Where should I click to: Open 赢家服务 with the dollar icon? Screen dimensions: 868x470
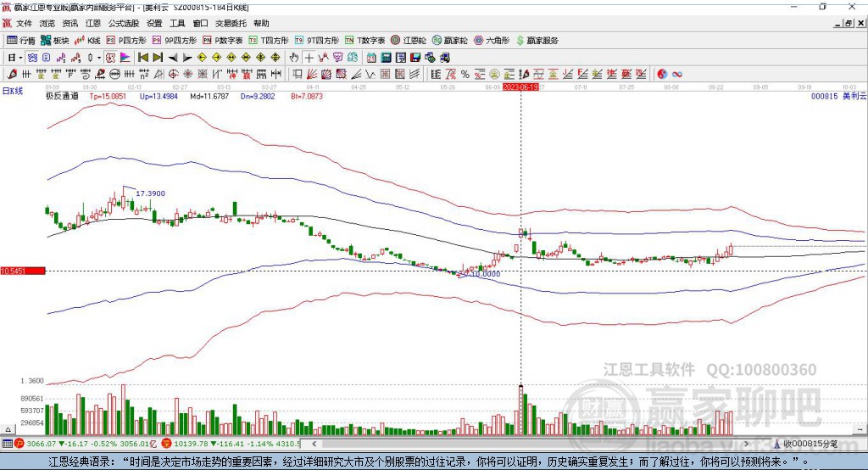click(x=537, y=41)
